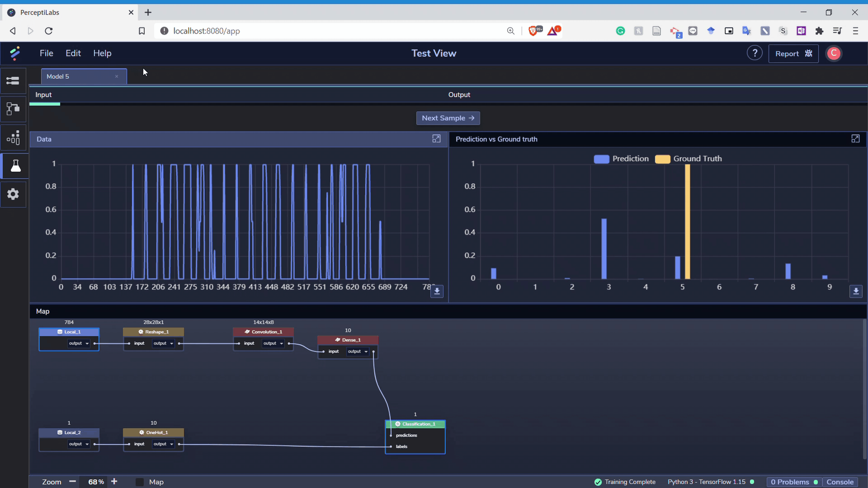Screen dimensions: 868x488
Task: Click the zoom in plus button
Action: point(114,482)
